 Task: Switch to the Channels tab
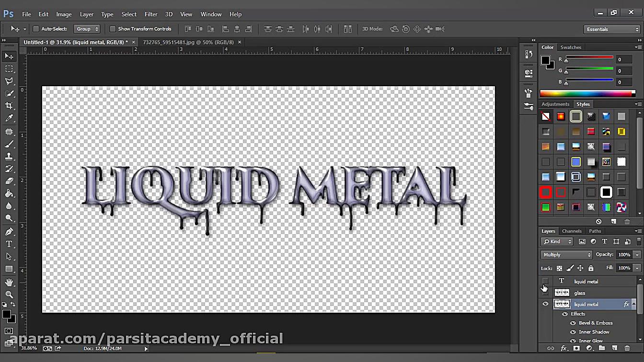click(572, 231)
